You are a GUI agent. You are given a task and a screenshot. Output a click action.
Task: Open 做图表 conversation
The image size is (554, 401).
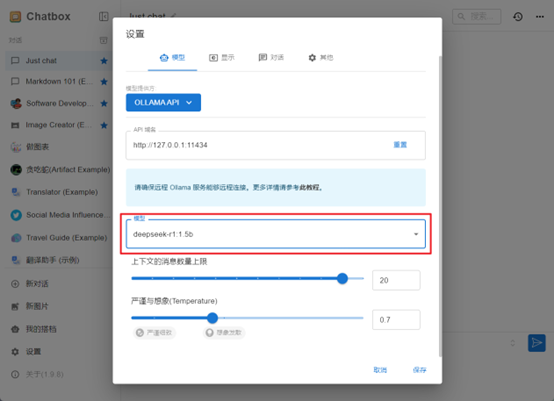pyautogui.click(x=59, y=147)
